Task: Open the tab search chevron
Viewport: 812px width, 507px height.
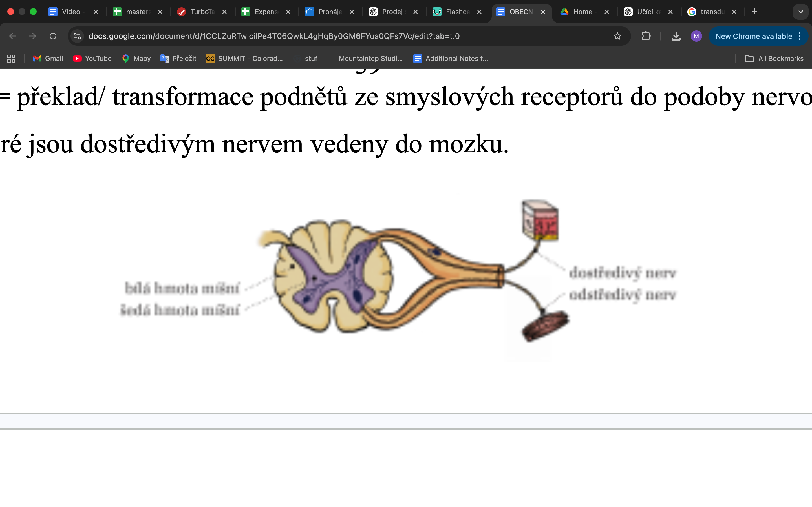Action: (801, 12)
